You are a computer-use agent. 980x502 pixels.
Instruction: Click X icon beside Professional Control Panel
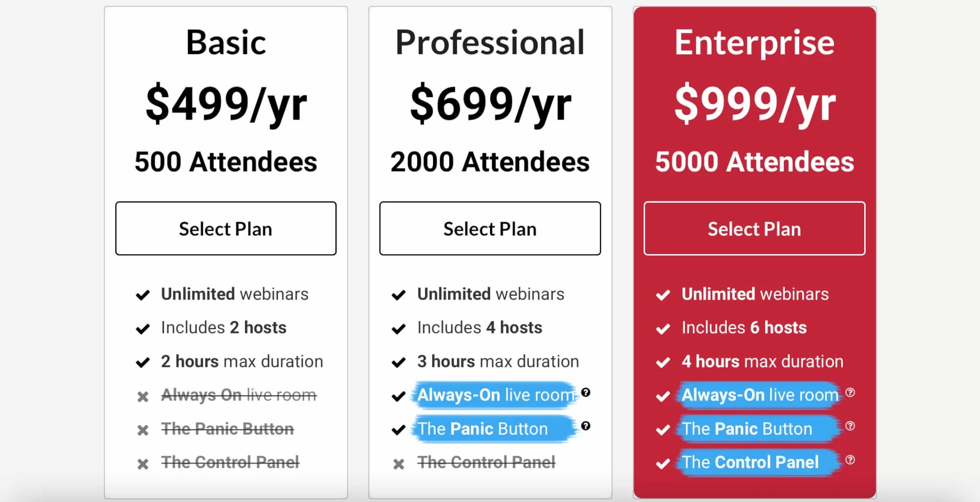click(x=399, y=464)
